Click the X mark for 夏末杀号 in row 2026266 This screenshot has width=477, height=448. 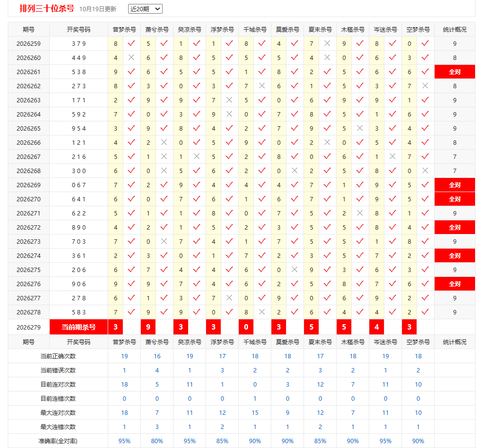pos(327,142)
